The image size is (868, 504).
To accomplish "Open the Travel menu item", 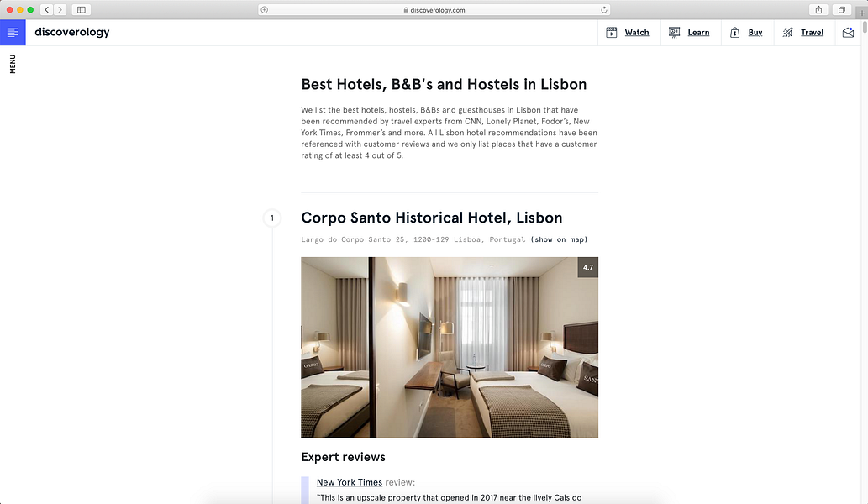I will point(812,33).
